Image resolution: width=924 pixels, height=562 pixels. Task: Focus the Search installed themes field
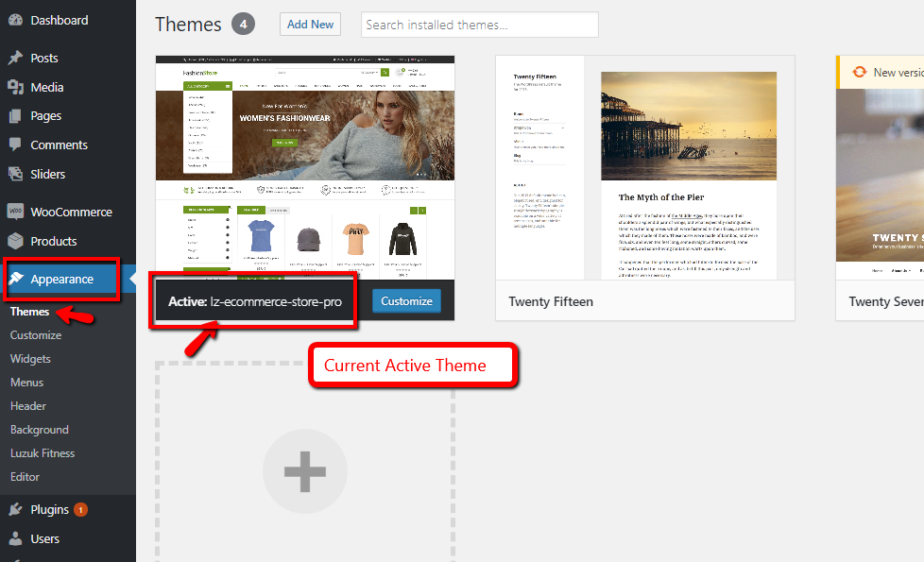click(x=480, y=25)
